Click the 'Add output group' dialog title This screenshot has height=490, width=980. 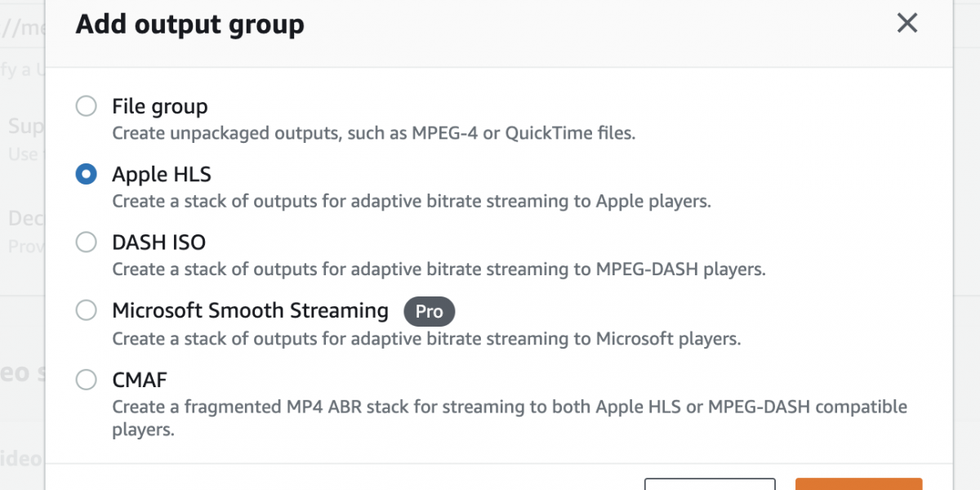[x=190, y=24]
